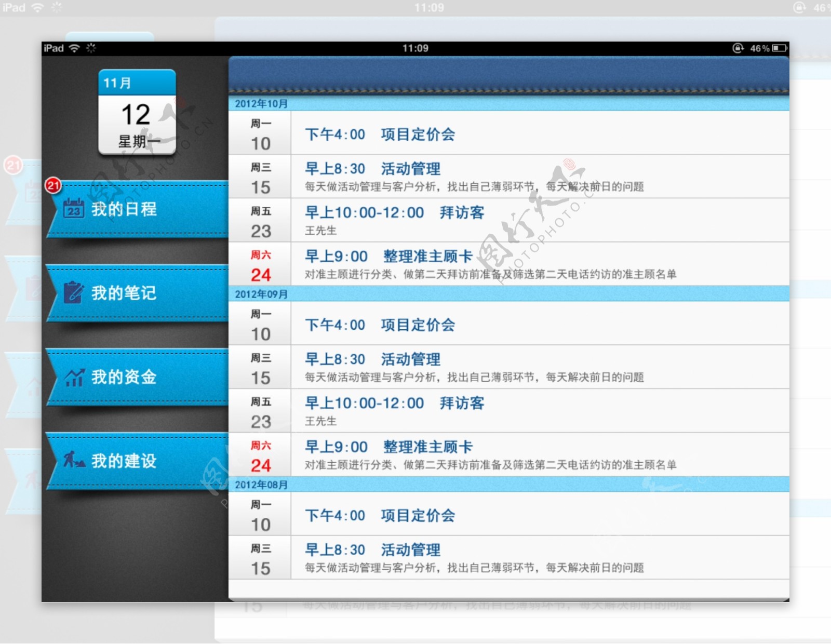Select October 周三 15 date cell
The image size is (831, 644).
(260, 177)
